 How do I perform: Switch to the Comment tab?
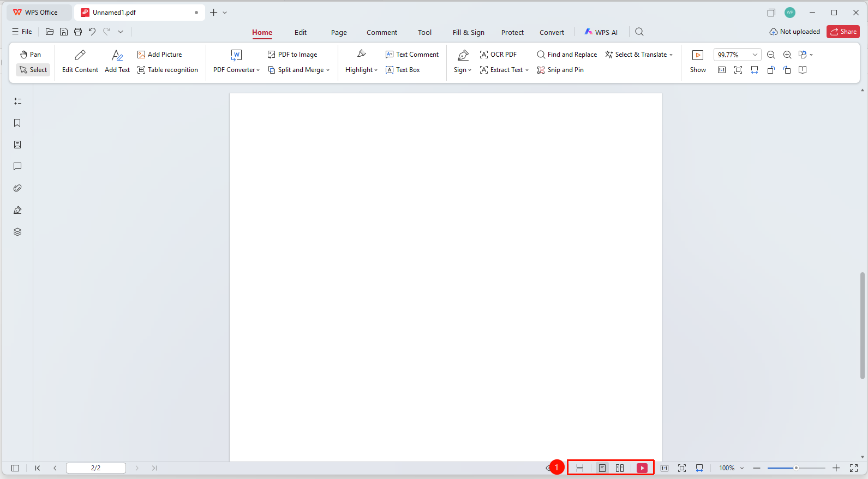[x=382, y=32]
